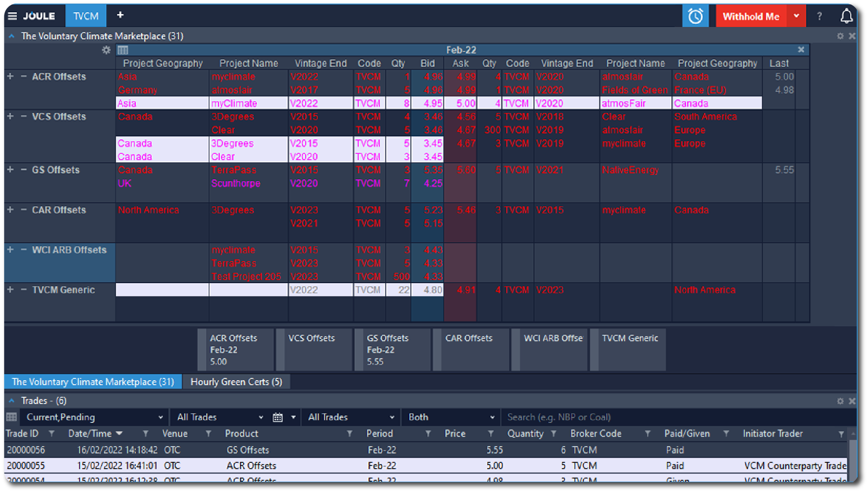The height and width of the screenshot is (492, 868).
Task: Filter the Date/Time column
Action: (145, 434)
